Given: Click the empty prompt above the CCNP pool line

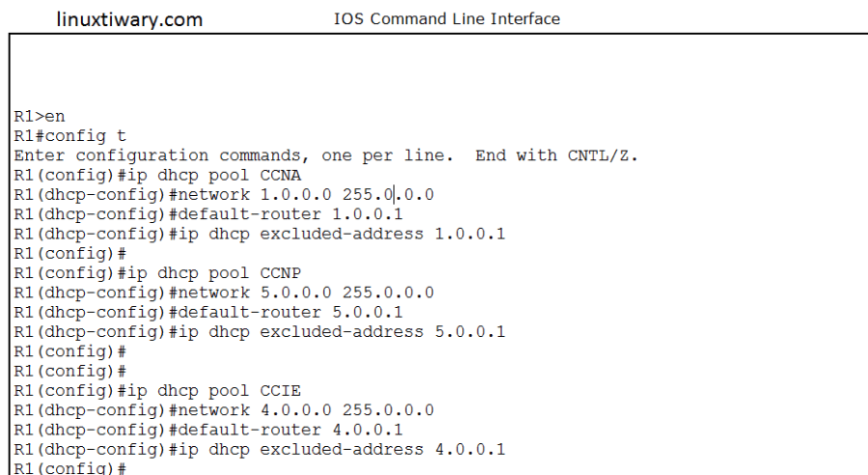Looking at the screenshot, I should 70,253.
